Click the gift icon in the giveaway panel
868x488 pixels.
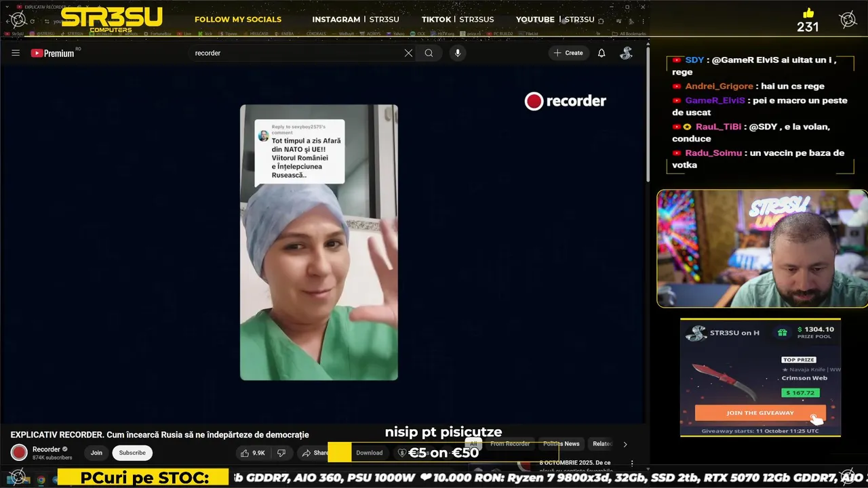pyautogui.click(x=782, y=333)
